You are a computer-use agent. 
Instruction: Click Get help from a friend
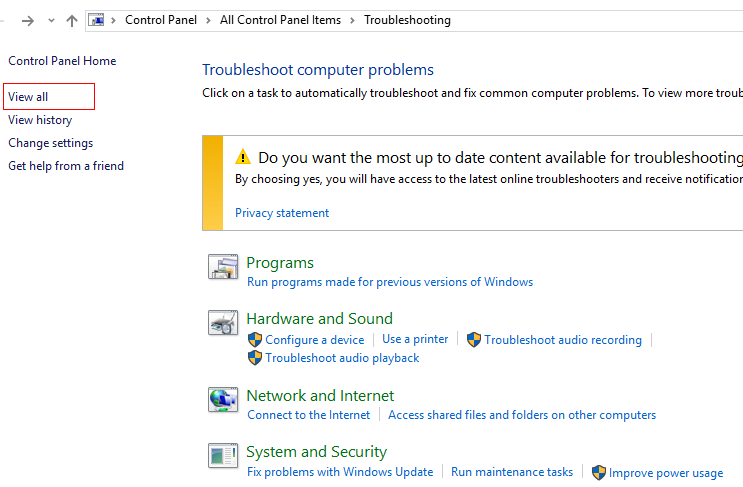(66, 166)
